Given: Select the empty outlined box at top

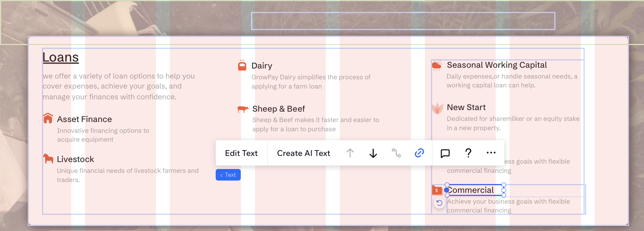Looking at the screenshot, I should click(x=403, y=21).
